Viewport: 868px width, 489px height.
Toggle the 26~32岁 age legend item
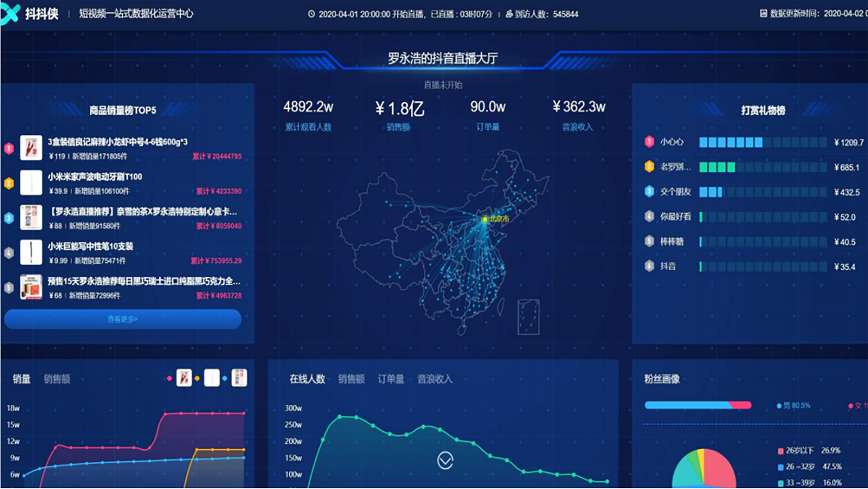click(x=810, y=467)
